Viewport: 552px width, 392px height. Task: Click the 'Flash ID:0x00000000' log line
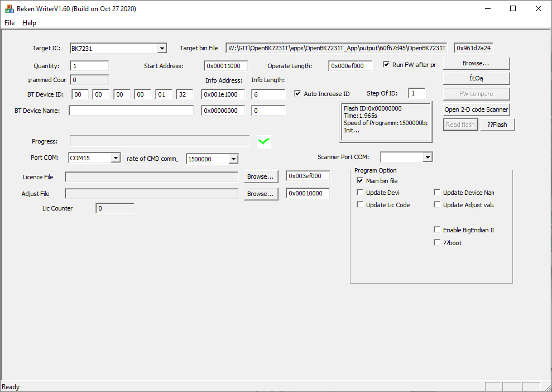coord(372,108)
